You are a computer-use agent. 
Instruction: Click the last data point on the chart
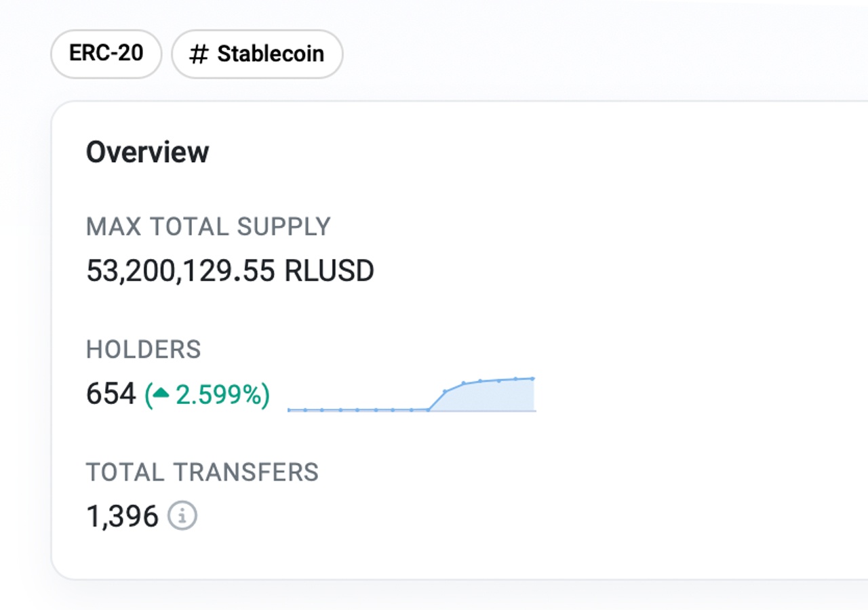coord(533,378)
